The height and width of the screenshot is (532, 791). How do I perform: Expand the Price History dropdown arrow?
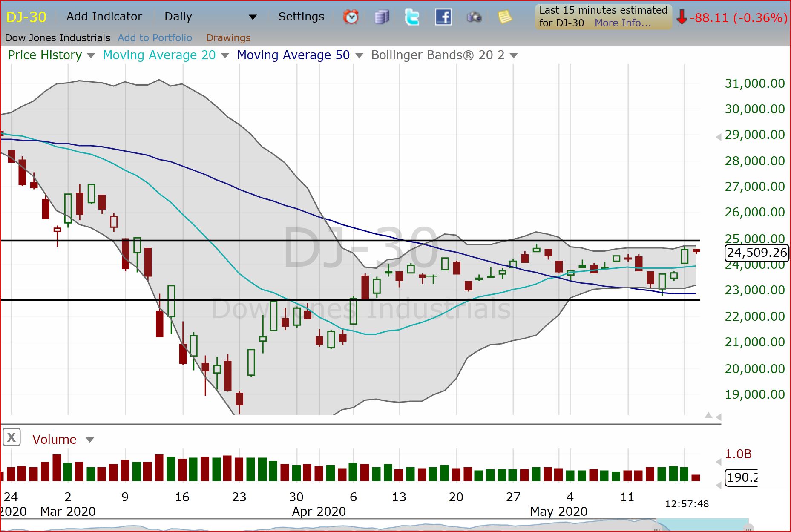click(x=90, y=56)
